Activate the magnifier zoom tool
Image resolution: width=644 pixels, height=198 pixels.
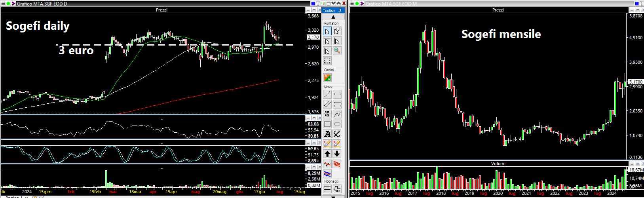(337, 51)
